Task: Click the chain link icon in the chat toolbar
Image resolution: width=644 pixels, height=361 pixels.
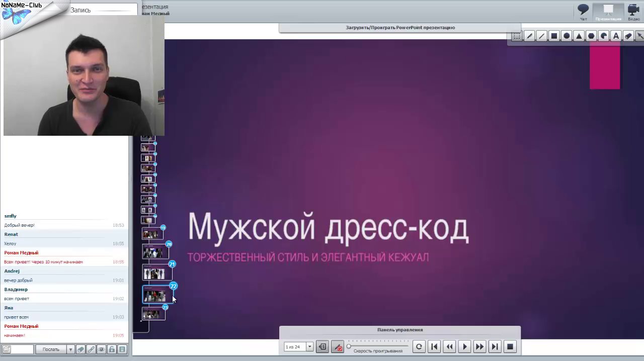Action: coord(91,349)
